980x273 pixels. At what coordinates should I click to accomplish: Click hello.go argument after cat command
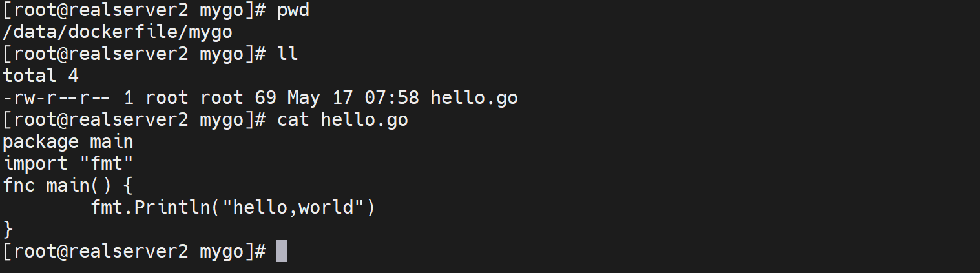coord(364,120)
